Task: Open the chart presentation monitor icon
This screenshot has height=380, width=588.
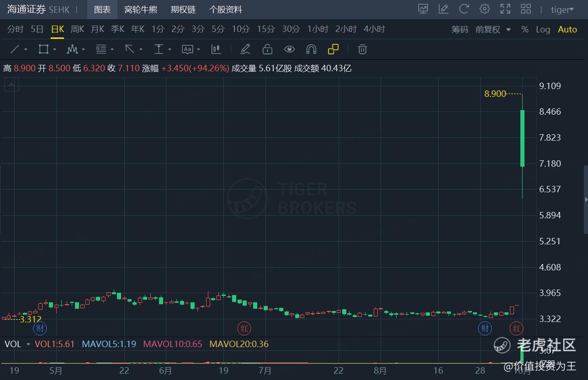Action: coord(423,9)
